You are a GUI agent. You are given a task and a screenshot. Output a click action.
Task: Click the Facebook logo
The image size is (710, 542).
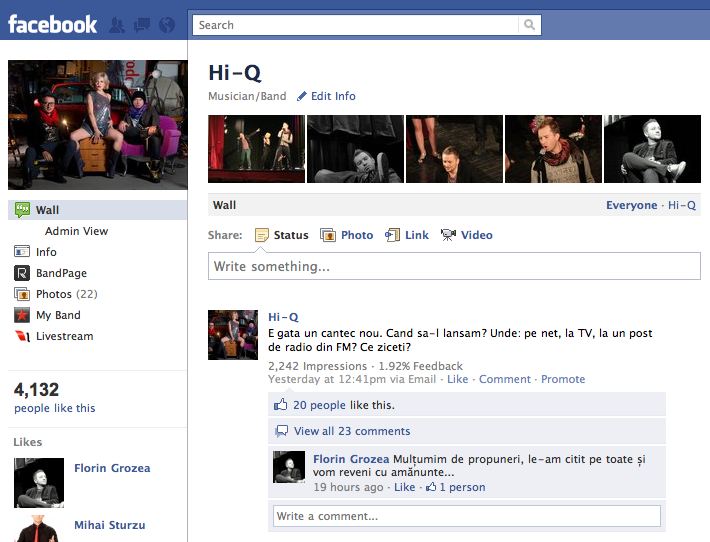pyautogui.click(x=53, y=24)
